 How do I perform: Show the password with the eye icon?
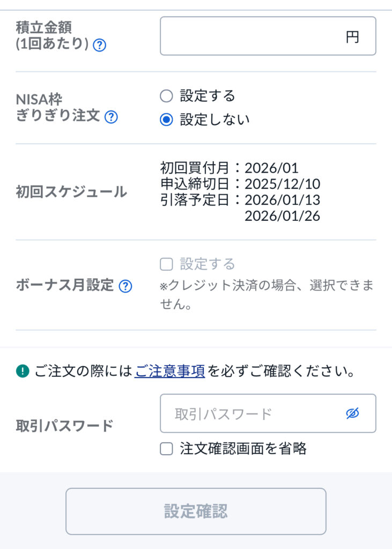tap(352, 413)
